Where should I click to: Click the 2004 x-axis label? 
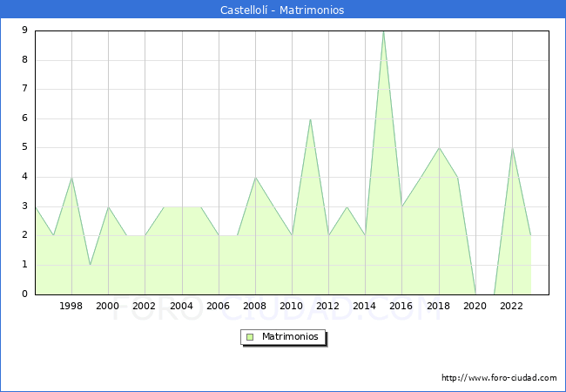point(181,306)
